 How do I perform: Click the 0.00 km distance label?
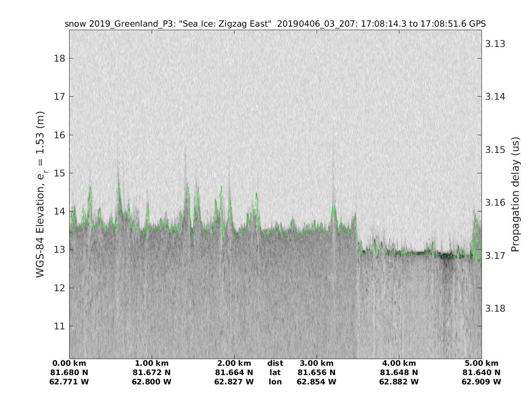(69, 363)
